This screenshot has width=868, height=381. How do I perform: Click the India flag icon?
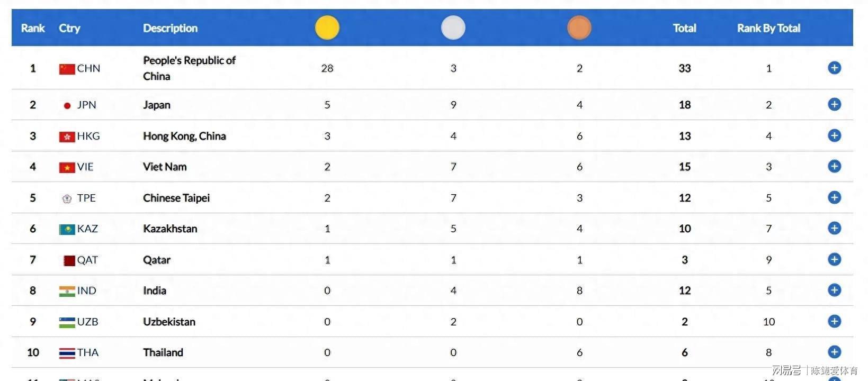[x=67, y=291]
